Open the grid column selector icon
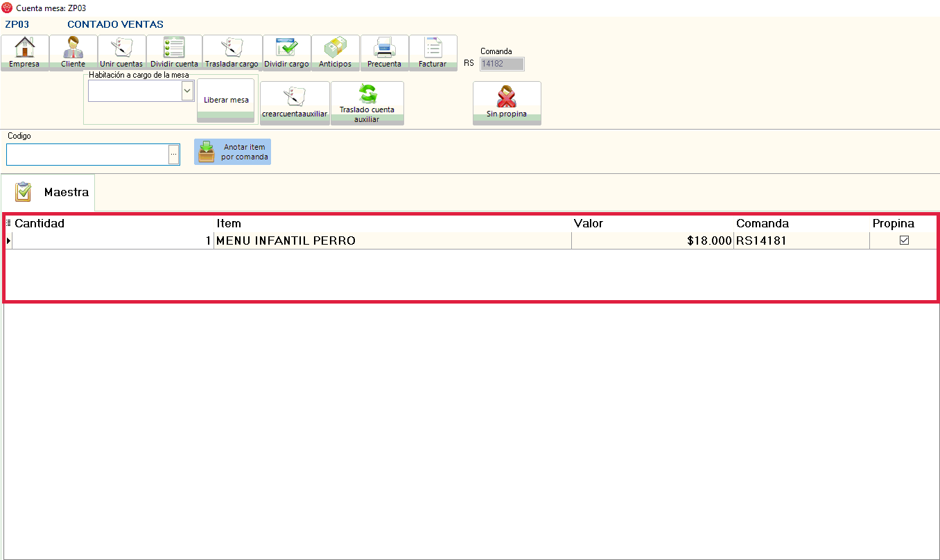Screen dimensions: 940x560 coord(8,223)
